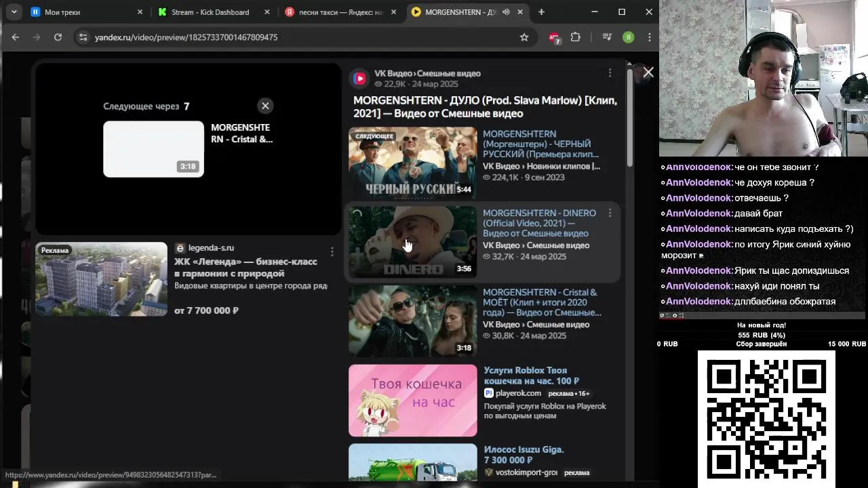Open media controls in browser toolbar
868x488 pixels.
click(607, 37)
